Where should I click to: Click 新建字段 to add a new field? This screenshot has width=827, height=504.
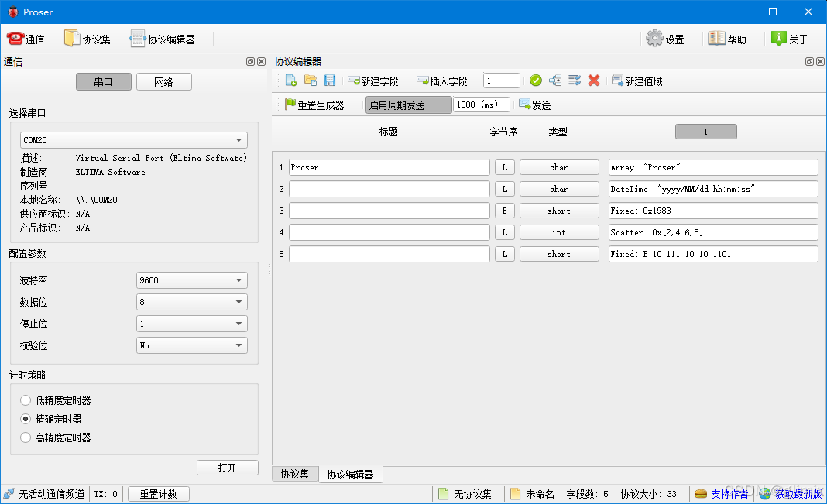(x=373, y=81)
